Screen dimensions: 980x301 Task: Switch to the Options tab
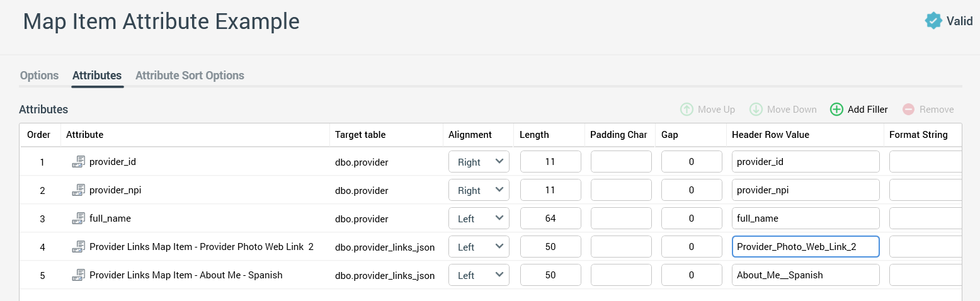39,76
